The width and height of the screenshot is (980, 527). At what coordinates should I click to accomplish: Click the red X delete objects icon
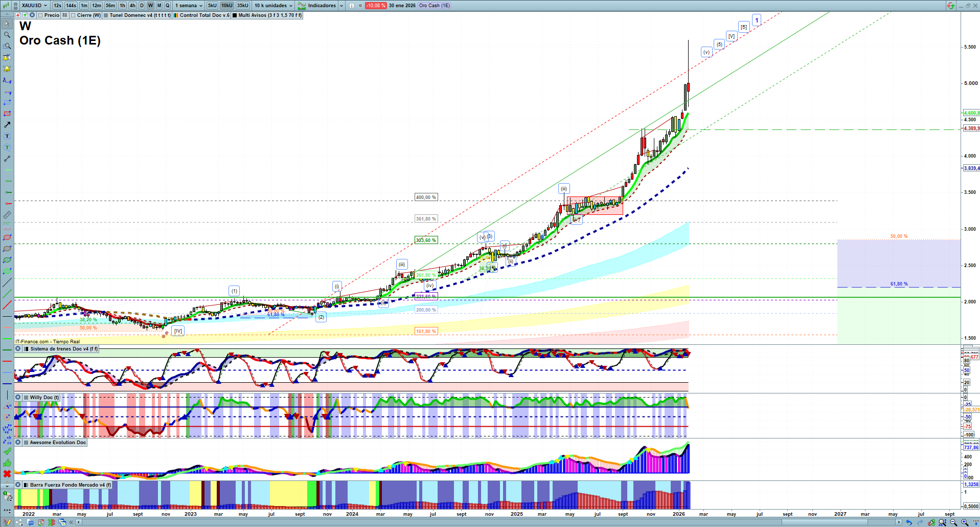[x=7, y=474]
